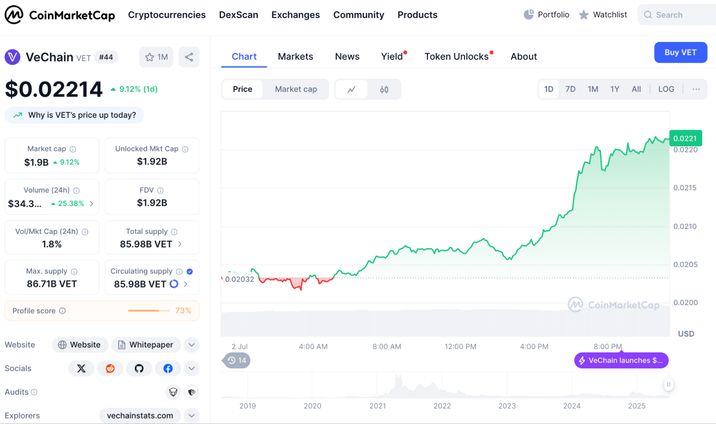Click the info icon beside FDV
The height and width of the screenshot is (424, 716).
click(x=160, y=190)
